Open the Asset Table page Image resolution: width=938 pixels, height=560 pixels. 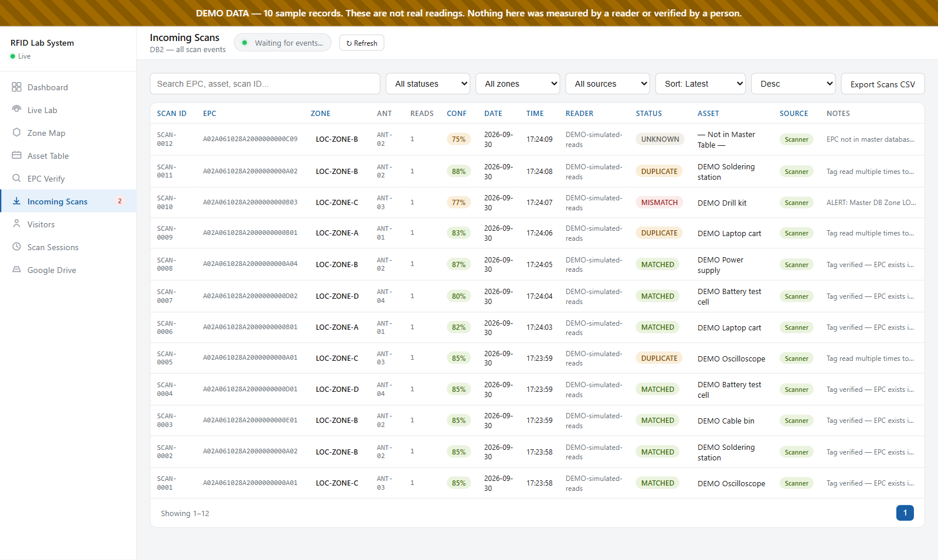69,156
